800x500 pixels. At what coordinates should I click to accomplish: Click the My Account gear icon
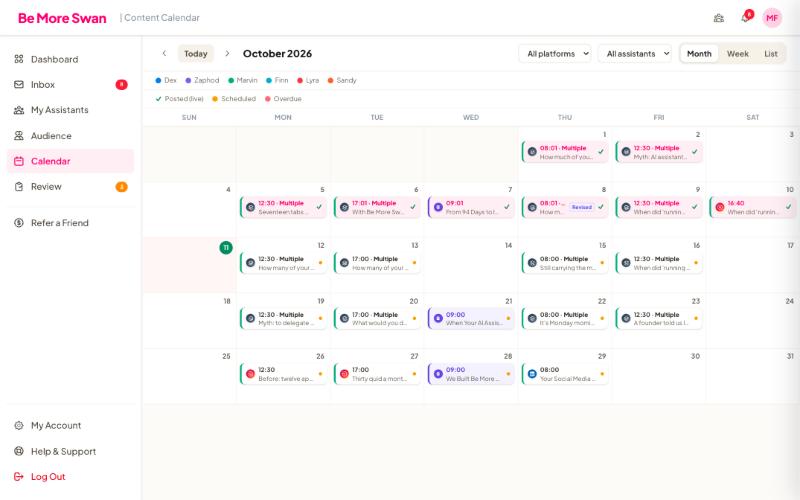pyautogui.click(x=19, y=426)
